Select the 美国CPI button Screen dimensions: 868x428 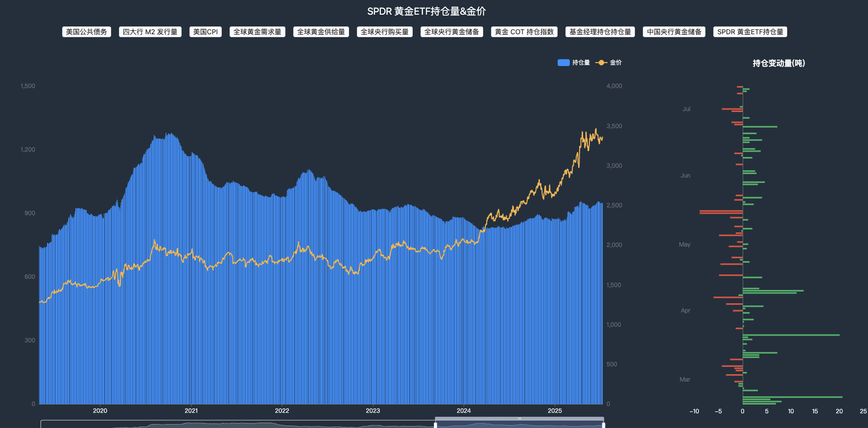206,32
